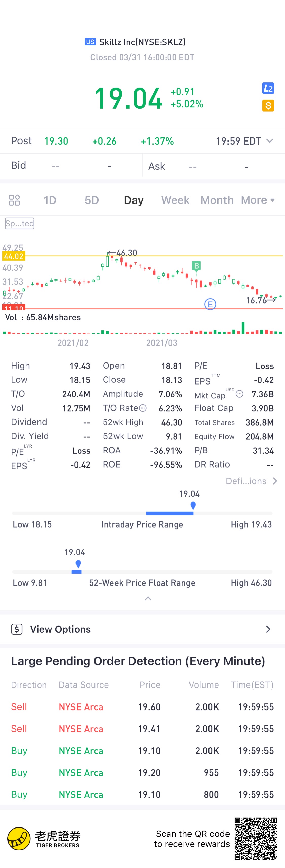Tap the info icon beside Mkt Cap
Screen dimensions: 285x868
click(x=239, y=394)
